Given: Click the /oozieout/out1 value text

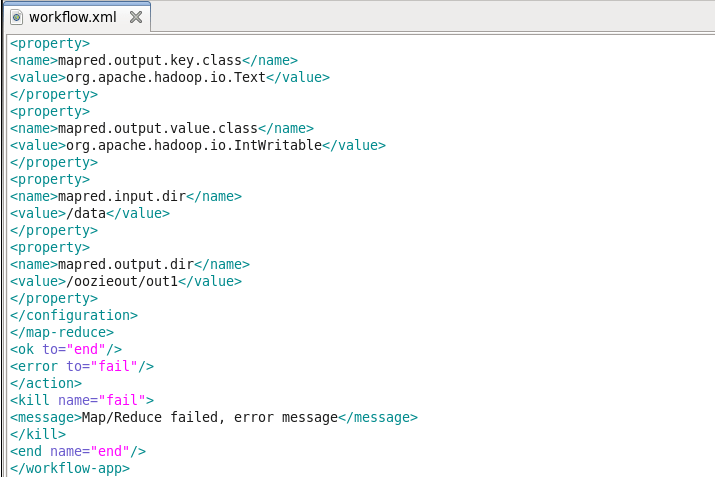Looking at the screenshot, I should tap(121, 281).
